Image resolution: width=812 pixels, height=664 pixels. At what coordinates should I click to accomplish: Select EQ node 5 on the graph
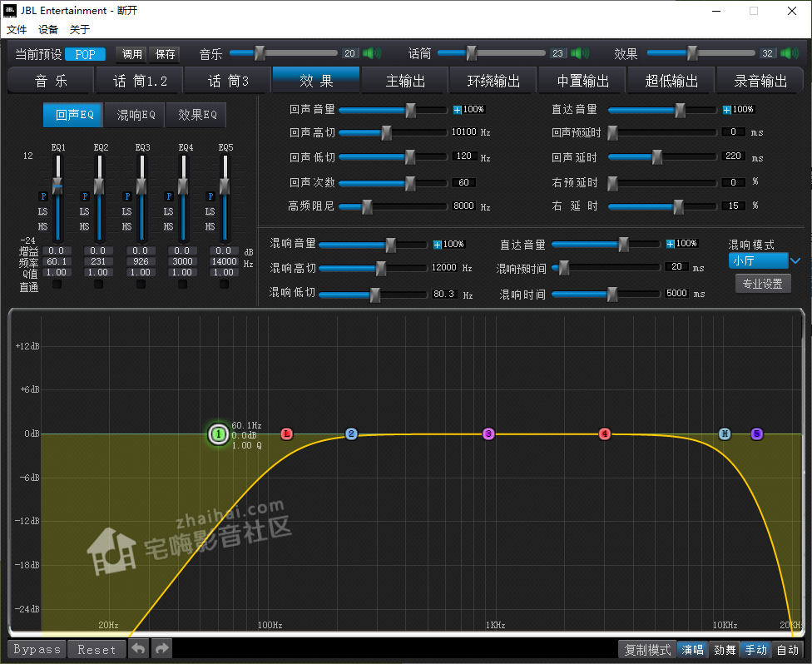(756, 434)
